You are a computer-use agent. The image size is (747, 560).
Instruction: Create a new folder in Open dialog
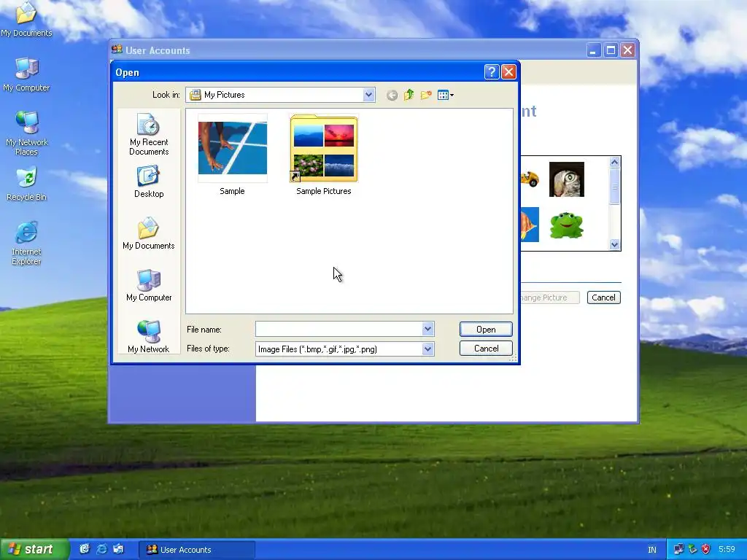coord(426,96)
